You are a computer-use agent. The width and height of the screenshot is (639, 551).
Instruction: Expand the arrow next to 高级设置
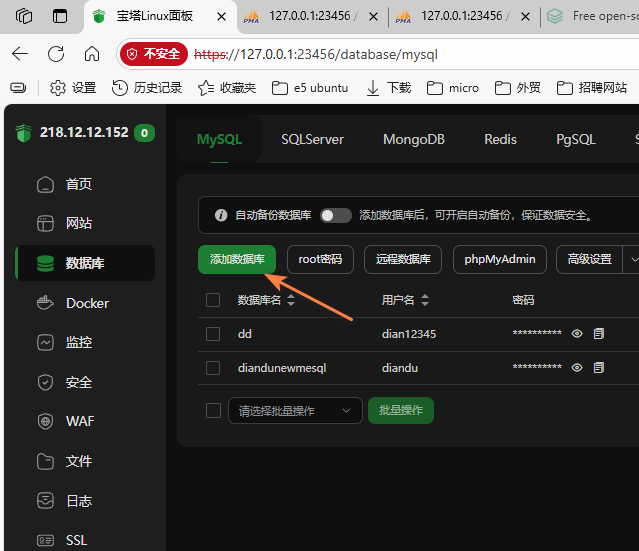pyautogui.click(x=631, y=259)
